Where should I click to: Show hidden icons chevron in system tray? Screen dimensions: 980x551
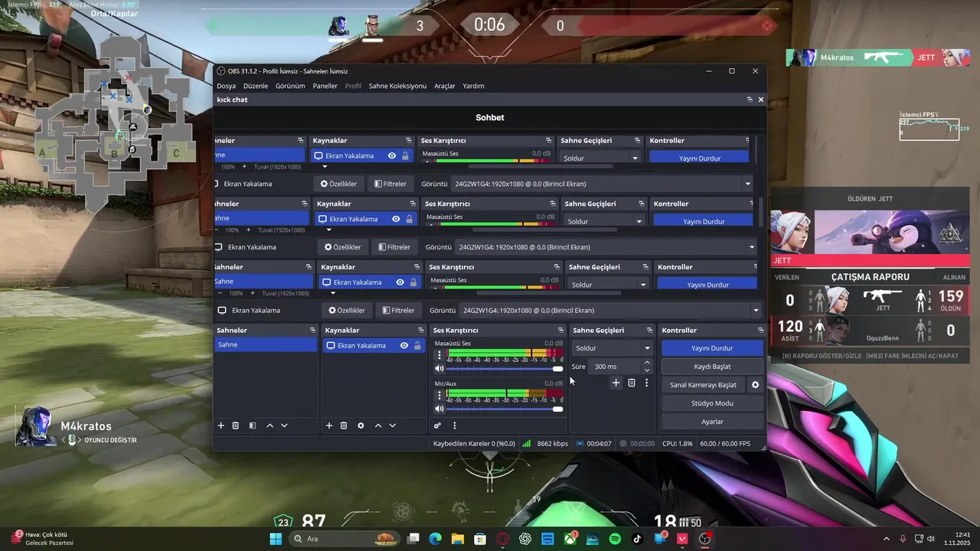[887, 539]
